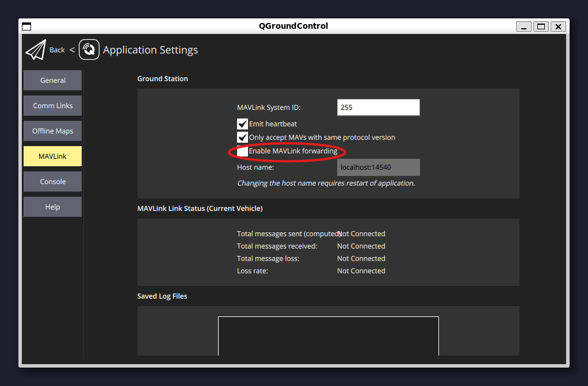The image size is (588, 386).
Task: Go back using the Back label
Action: pyautogui.click(x=57, y=50)
